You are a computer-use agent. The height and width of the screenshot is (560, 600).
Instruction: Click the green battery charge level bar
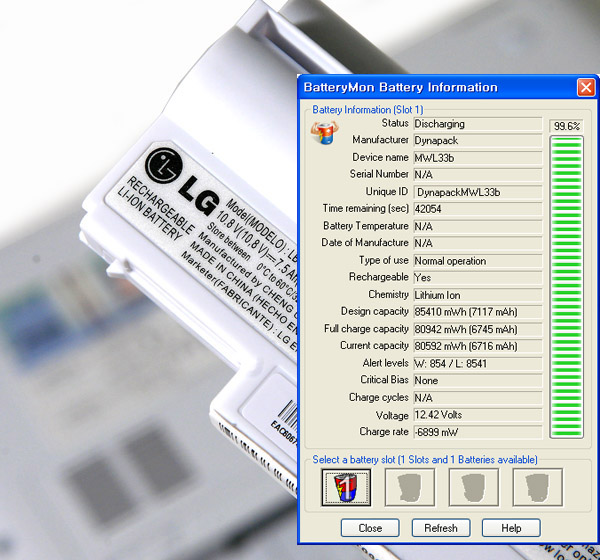tap(566, 287)
